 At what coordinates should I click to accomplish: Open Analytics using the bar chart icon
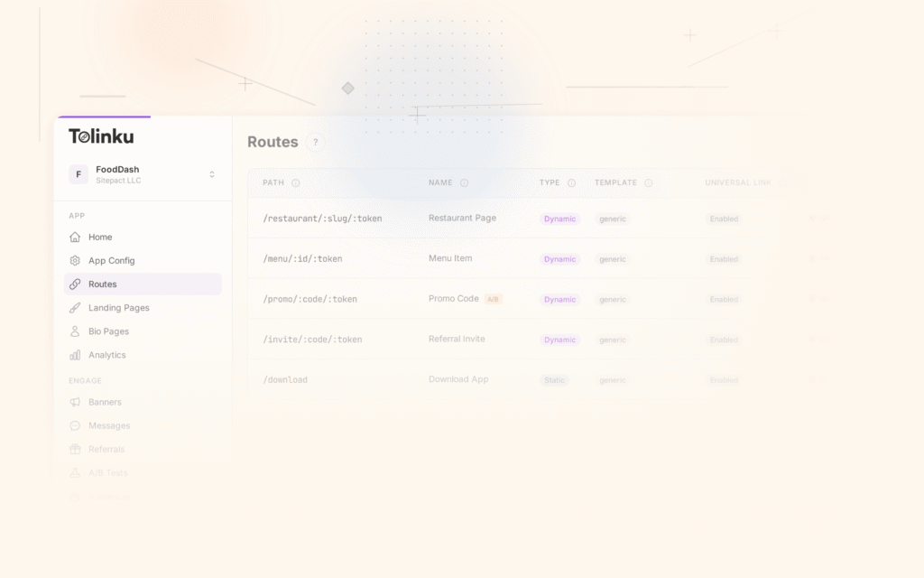pyautogui.click(x=76, y=355)
